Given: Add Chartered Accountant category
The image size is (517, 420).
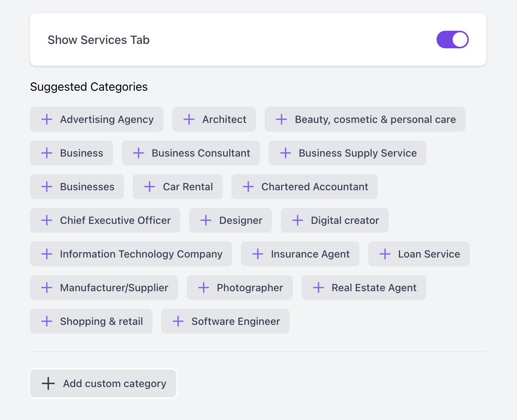Looking at the screenshot, I should coord(305,187).
